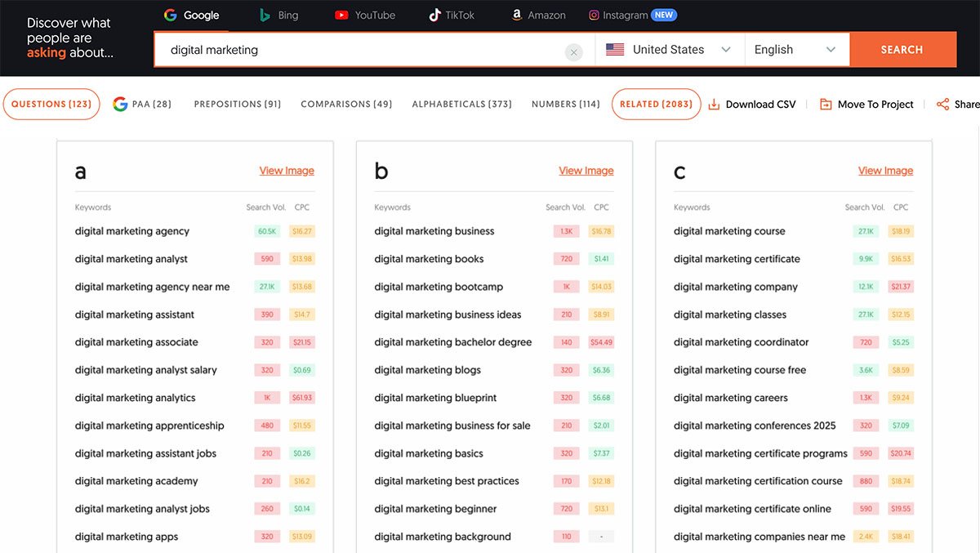Open View Image link in card b

586,171
